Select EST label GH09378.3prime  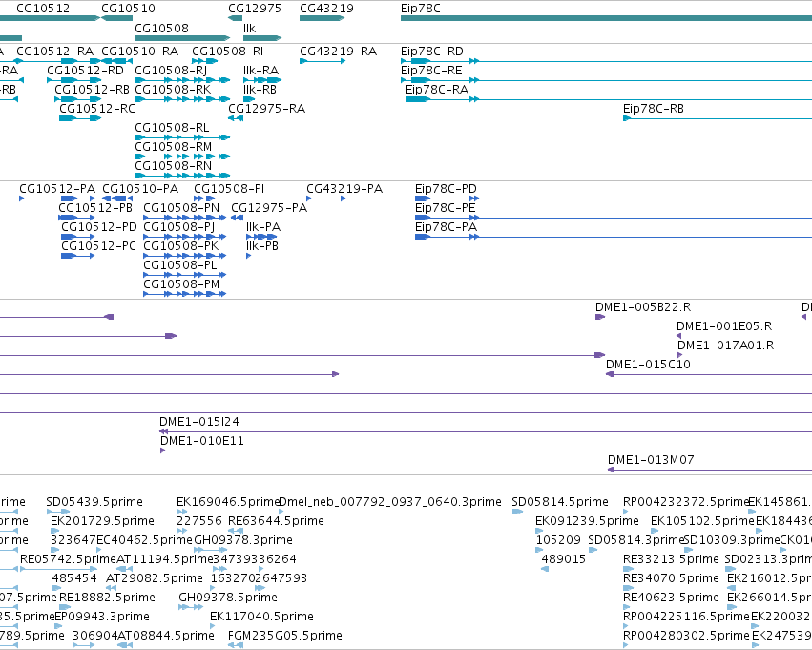click(243, 541)
